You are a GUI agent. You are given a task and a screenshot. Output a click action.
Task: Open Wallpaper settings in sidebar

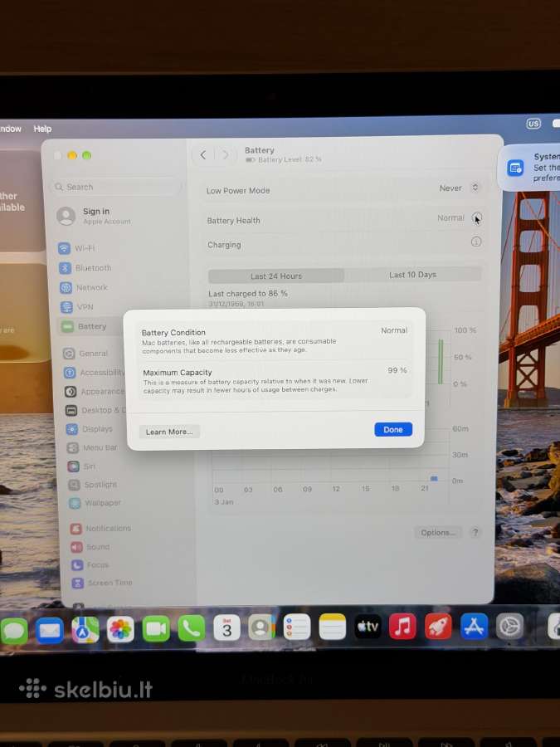[95, 503]
